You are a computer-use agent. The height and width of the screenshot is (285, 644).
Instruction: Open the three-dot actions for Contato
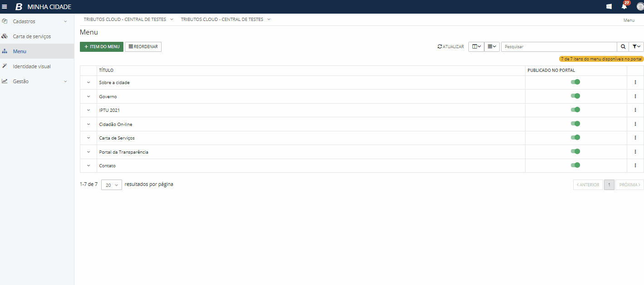coord(635,165)
